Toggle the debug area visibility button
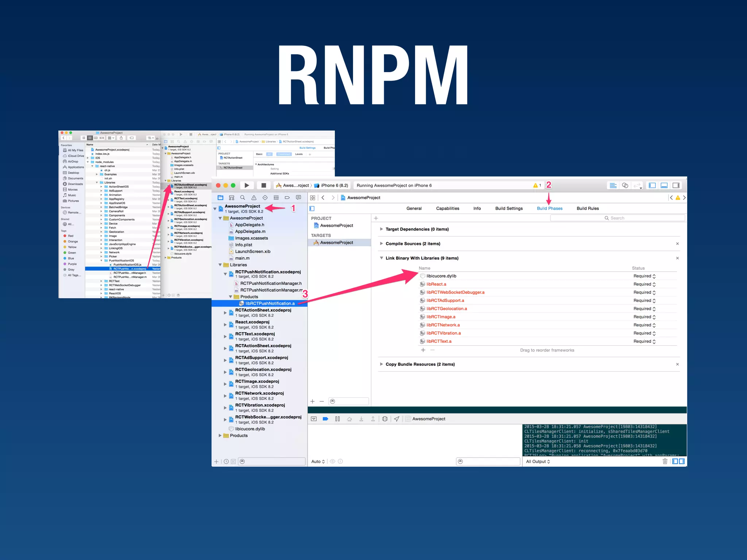This screenshot has width=747, height=560. 664,185
